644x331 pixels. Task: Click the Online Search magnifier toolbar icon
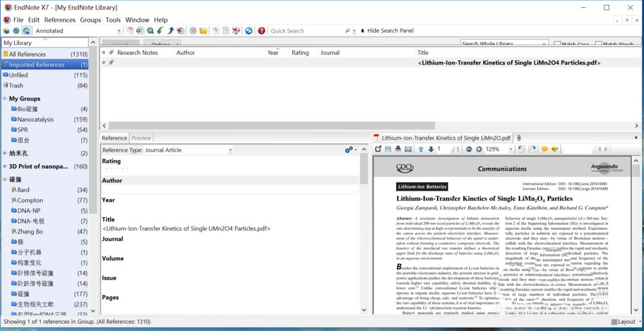point(150,31)
